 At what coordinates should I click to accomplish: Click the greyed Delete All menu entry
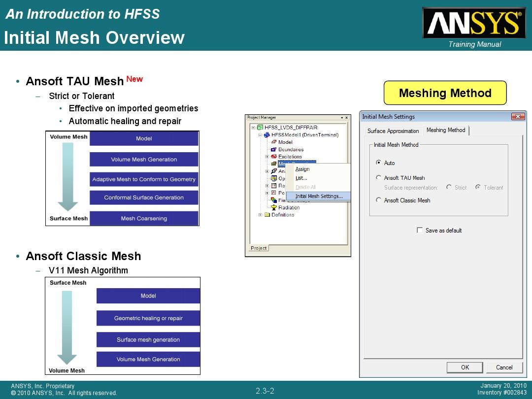[318, 187]
